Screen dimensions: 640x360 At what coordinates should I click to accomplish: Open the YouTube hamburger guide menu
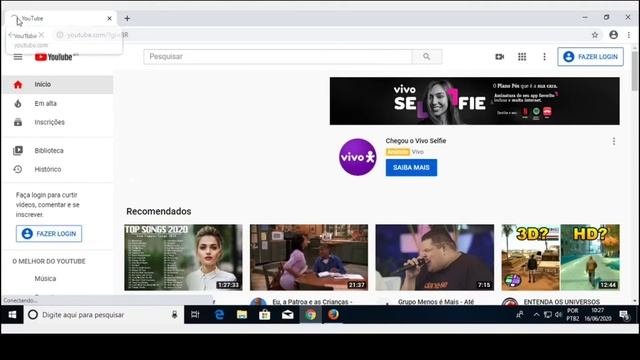[18, 57]
